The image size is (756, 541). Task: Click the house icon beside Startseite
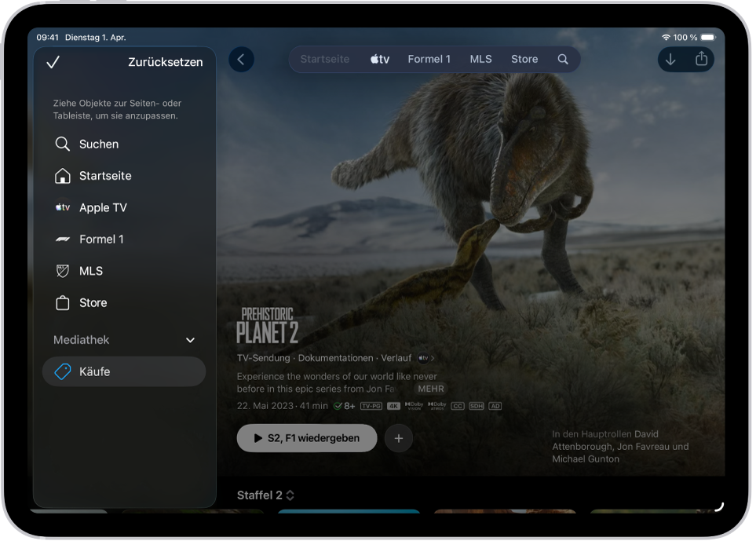pyautogui.click(x=63, y=176)
